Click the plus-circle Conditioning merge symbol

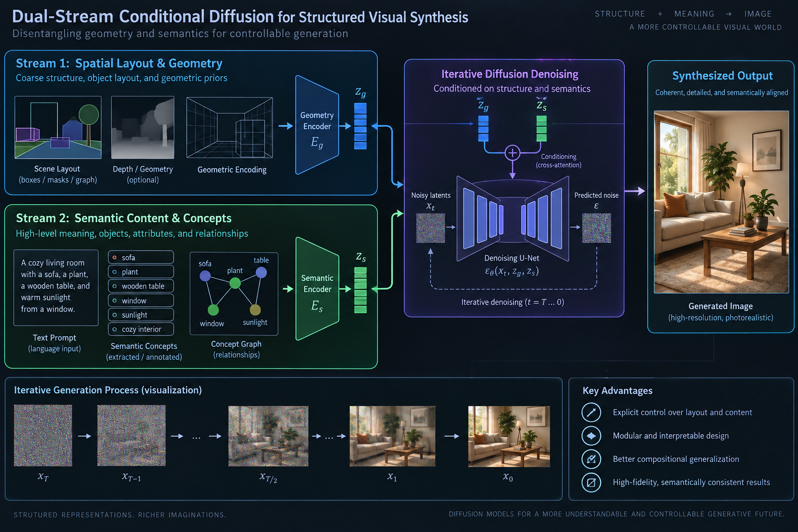(512, 153)
